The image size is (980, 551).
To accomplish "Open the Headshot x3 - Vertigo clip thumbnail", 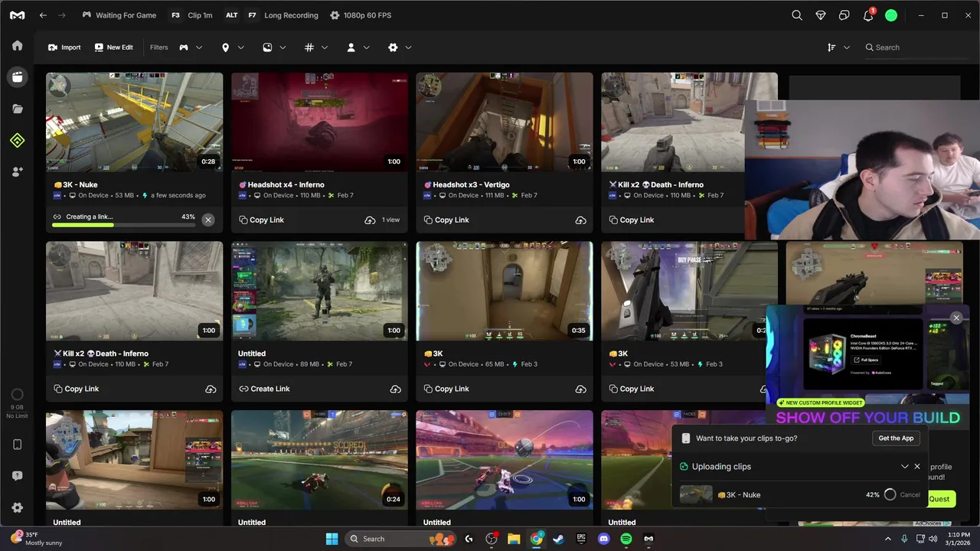I will [505, 122].
